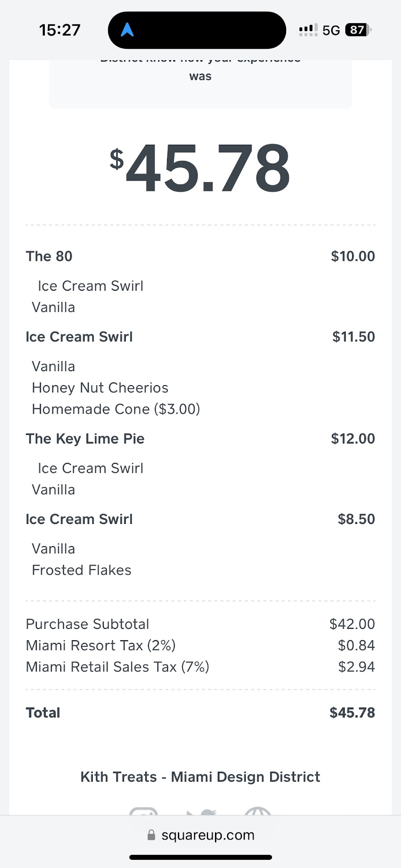The width and height of the screenshot is (401, 868).
Task: Tap the Miami Resort Tax (2%) line
Action: coord(100,645)
